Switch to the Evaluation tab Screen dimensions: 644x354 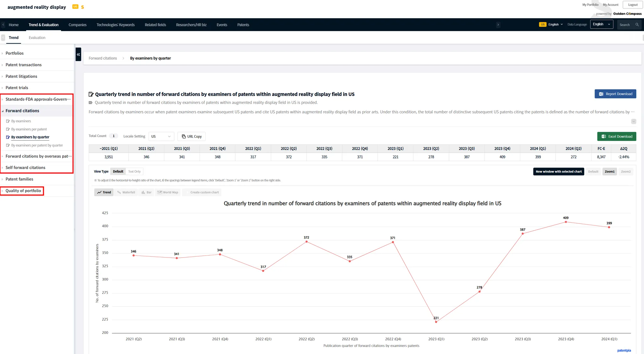coord(37,38)
